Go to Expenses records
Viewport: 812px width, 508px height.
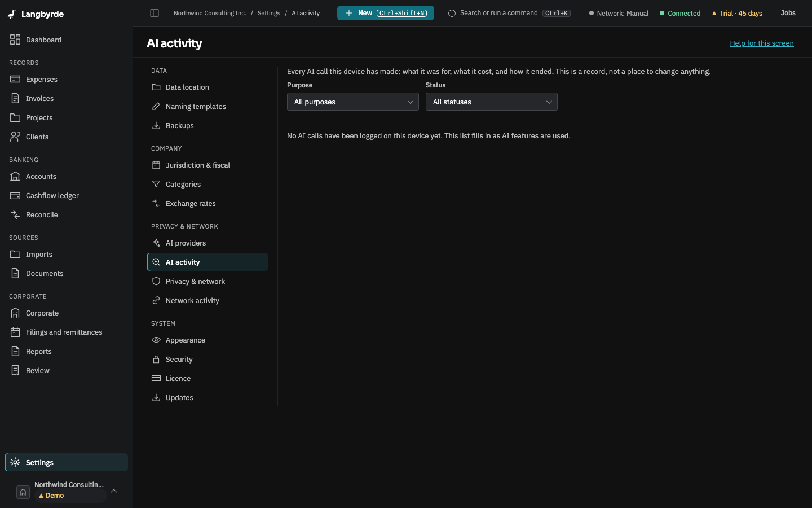click(67, 80)
